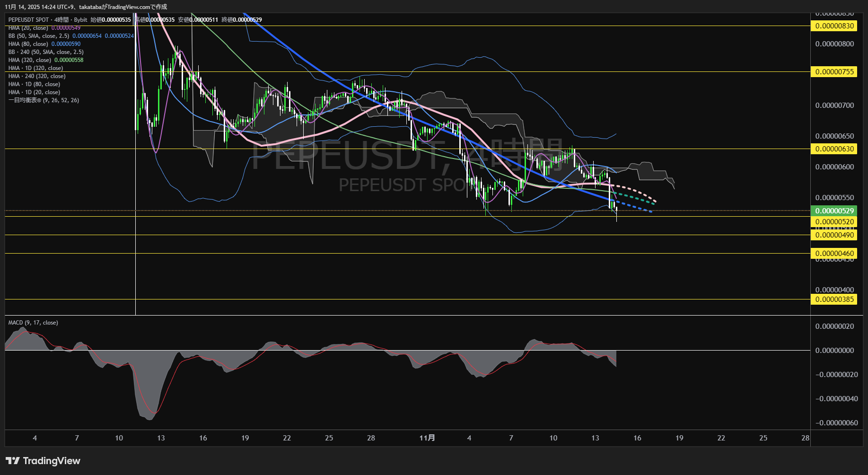868x475 pixels.
Task: Click the HMA (320, close) legend entry
Action: click(29, 60)
